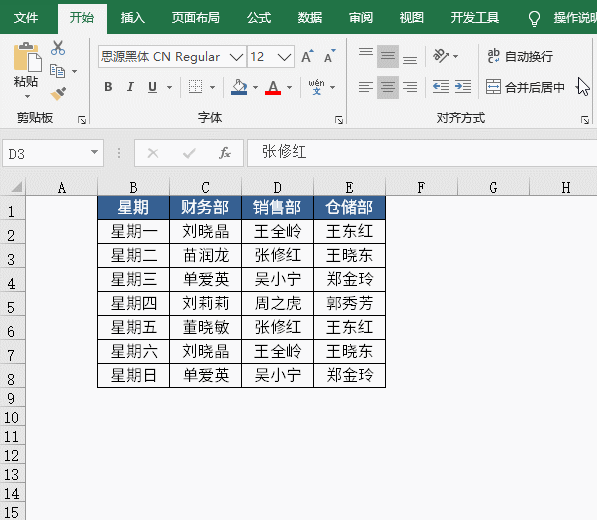Switch to 公式 tab
Screen dimensions: 597x520
[x=259, y=18]
